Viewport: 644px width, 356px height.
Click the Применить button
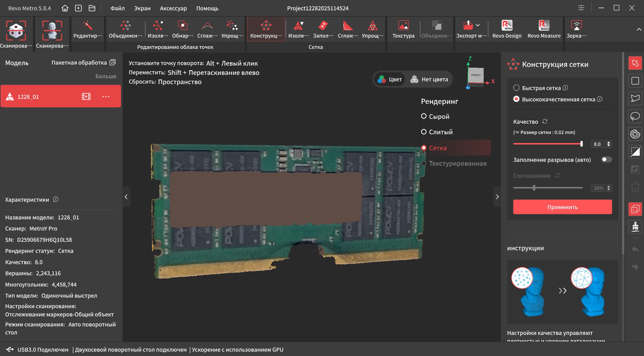pyautogui.click(x=562, y=207)
